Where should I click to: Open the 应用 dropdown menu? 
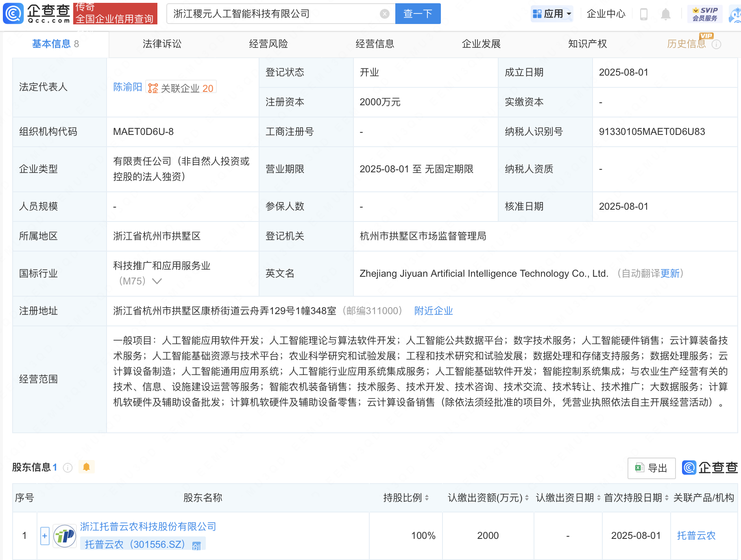552,13
